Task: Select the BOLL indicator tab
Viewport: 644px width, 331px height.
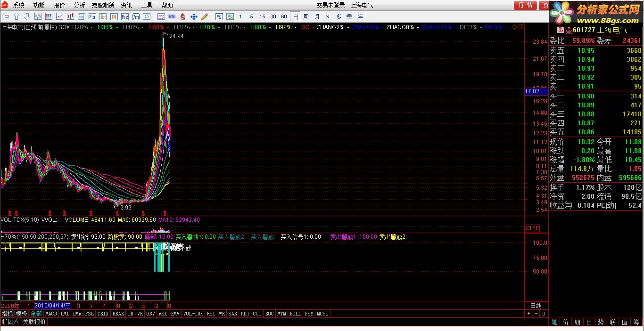Action: (295, 314)
